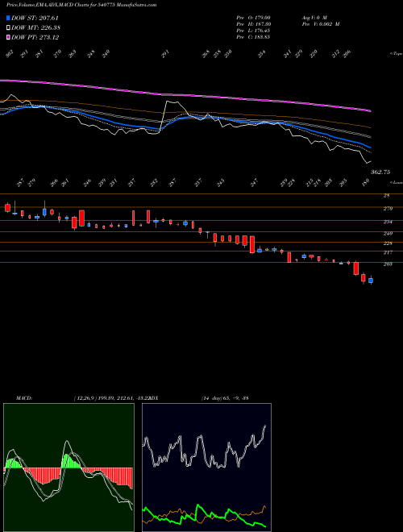Screen dimensions: 403x532
Task: Click the chart title mentioning MunafaSutra.com
Action: (x=81, y=5)
